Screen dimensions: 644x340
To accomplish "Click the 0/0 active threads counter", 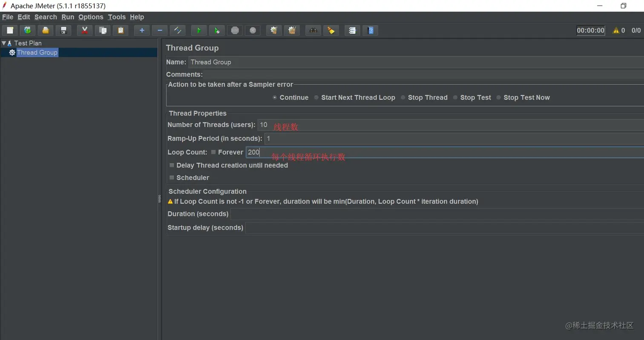I will coord(636,30).
